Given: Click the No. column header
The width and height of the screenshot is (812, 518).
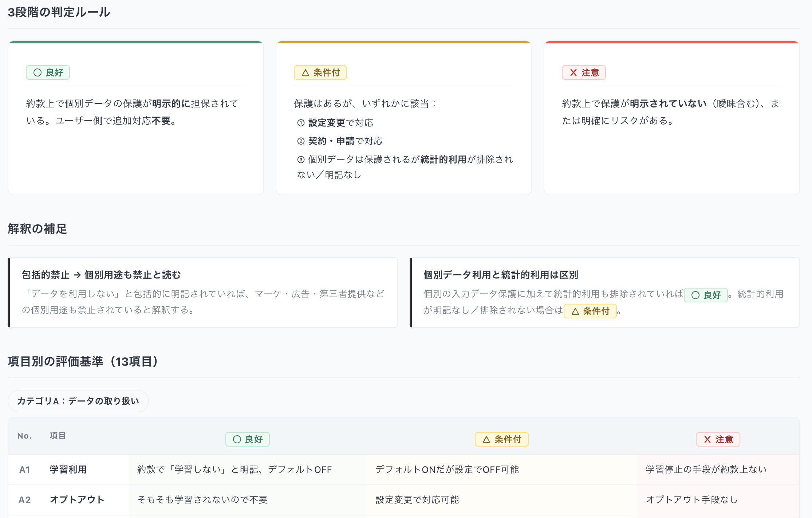Looking at the screenshot, I should [24, 436].
